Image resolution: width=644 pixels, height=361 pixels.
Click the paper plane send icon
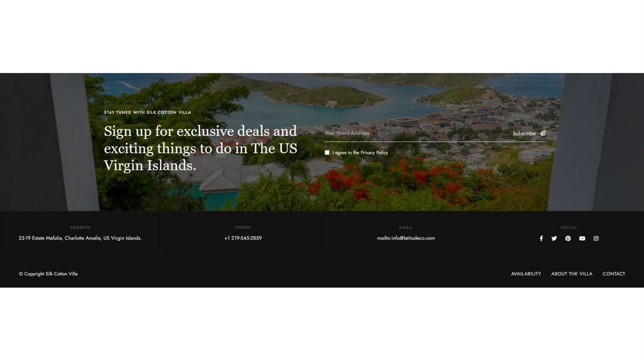click(x=543, y=133)
